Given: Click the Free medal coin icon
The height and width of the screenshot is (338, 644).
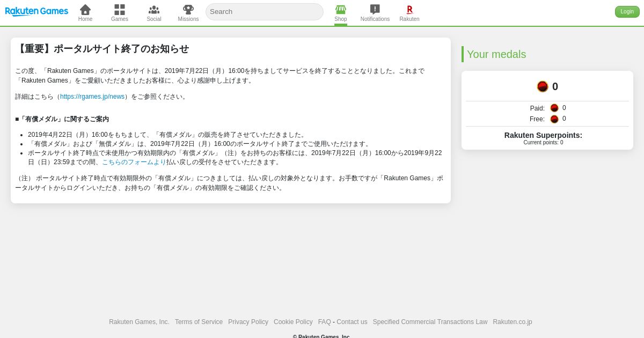Looking at the screenshot, I should tap(554, 119).
